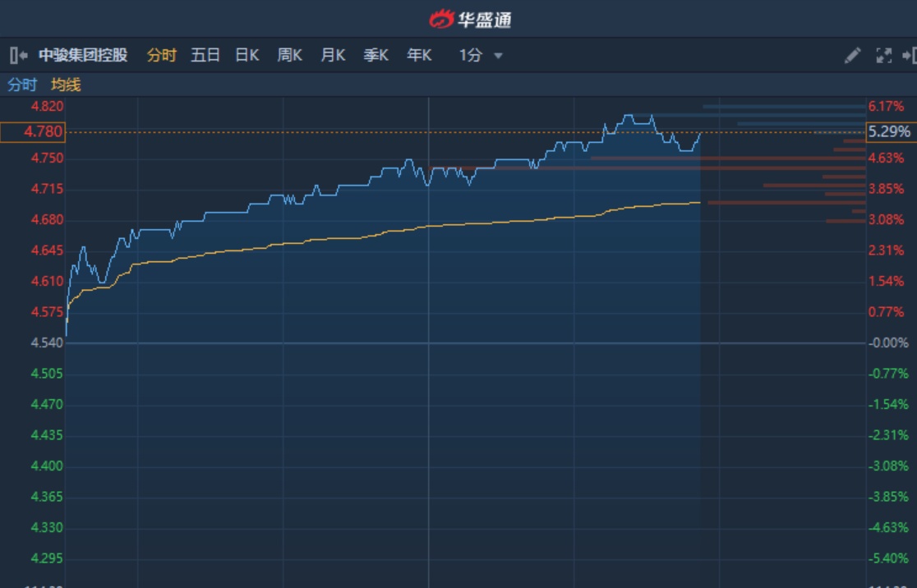Image resolution: width=917 pixels, height=588 pixels.
Task: Toggle the 分时 price line legend
Action: click(x=22, y=85)
